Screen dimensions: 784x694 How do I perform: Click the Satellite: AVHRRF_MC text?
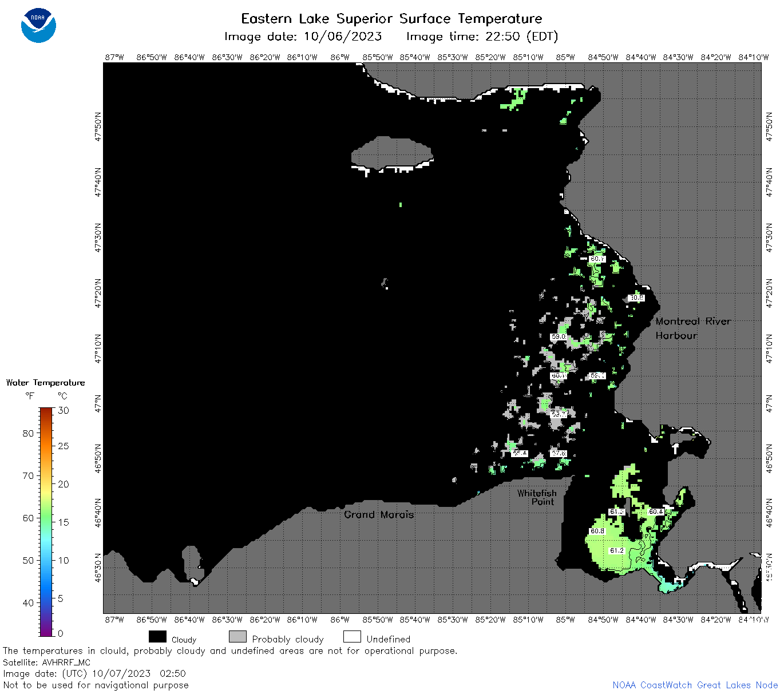pos(46,662)
